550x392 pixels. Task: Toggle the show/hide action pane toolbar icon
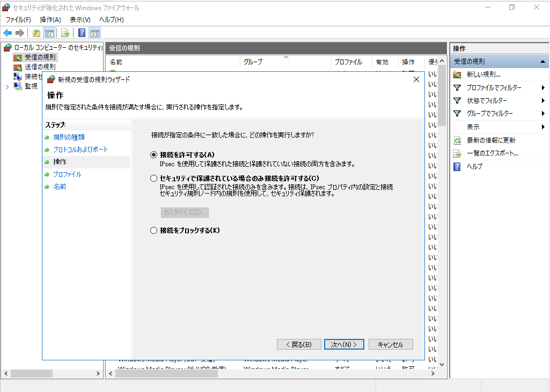click(x=94, y=33)
